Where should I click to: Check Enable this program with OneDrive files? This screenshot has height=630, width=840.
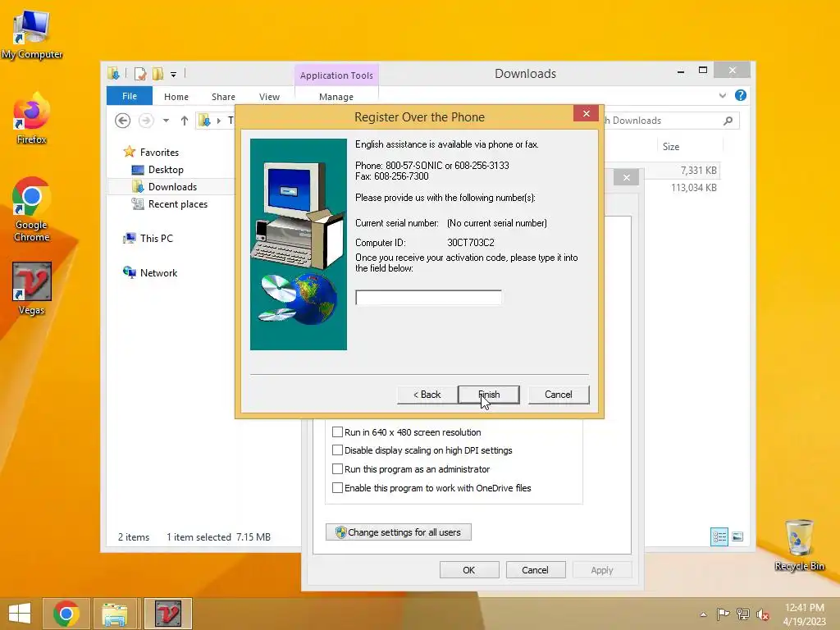click(x=337, y=488)
